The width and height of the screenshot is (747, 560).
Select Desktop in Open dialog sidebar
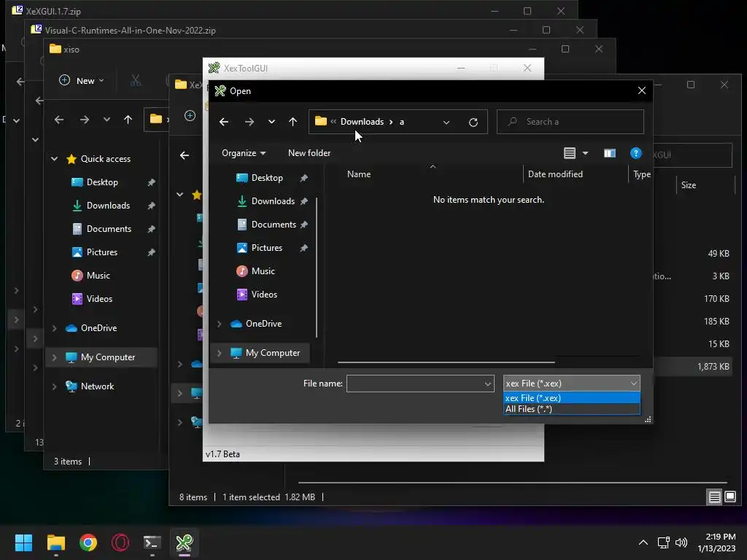pos(267,178)
